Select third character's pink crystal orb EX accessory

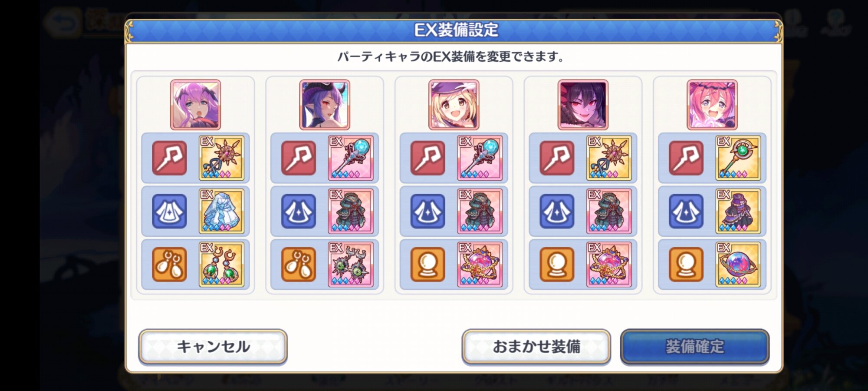[x=480, y=264]
